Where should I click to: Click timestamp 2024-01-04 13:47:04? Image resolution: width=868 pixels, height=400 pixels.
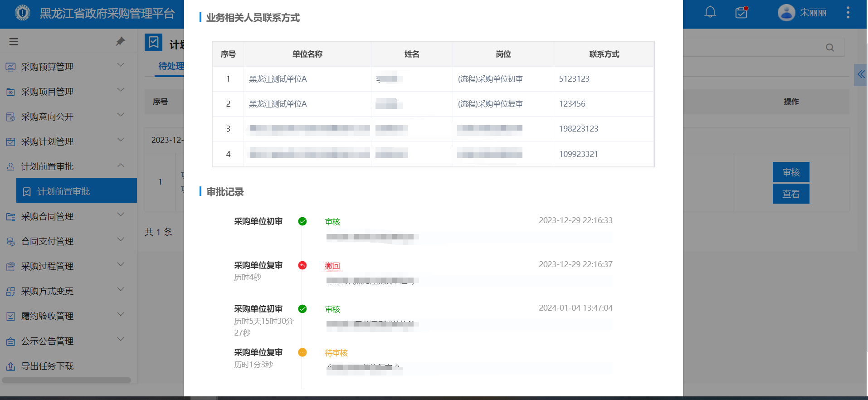tap(575, 308)
